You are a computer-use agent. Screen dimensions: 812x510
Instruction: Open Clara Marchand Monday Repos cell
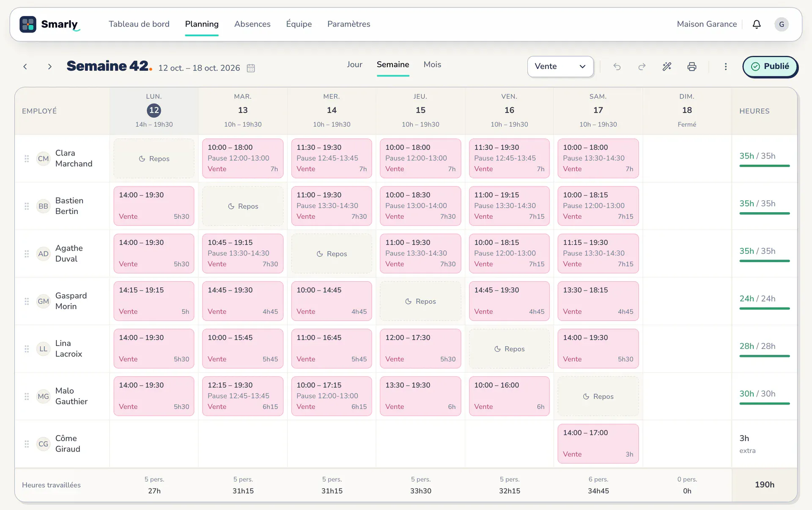(x=154, y=159)
